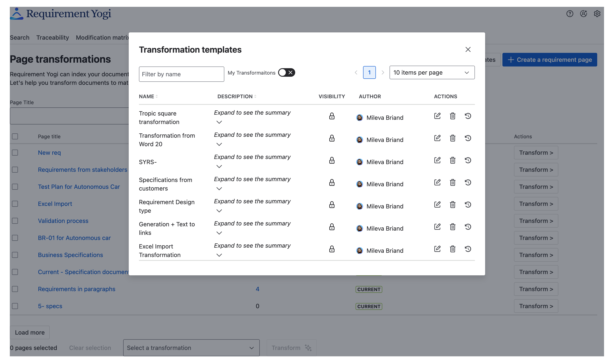Edit the Requirement Design type template
The width and height of the screenshot is (613, 364).
click(437, 205)
